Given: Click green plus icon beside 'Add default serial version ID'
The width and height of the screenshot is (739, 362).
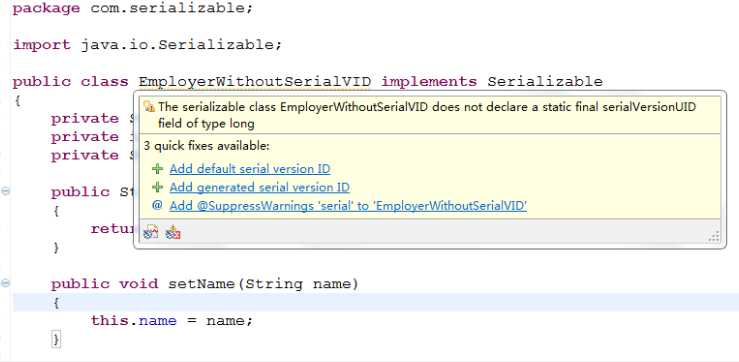Looking at the screenshot, I should pyautogui.click(x=157, y=169).
